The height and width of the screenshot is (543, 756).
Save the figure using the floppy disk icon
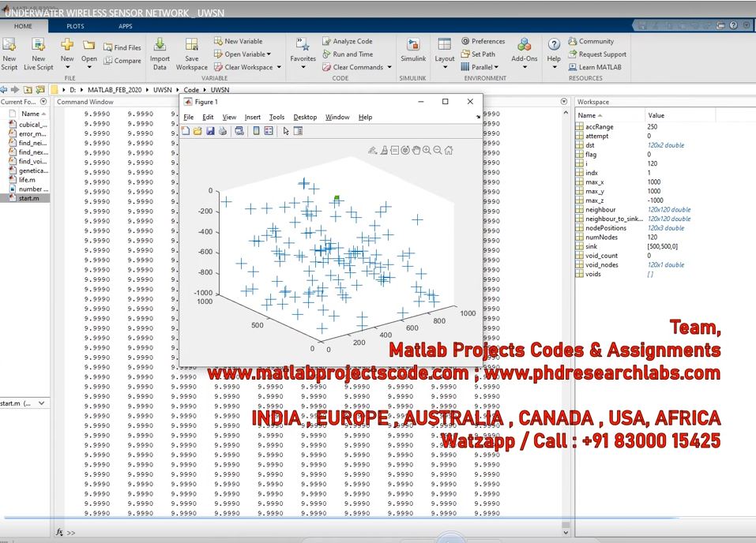point(211,131)
